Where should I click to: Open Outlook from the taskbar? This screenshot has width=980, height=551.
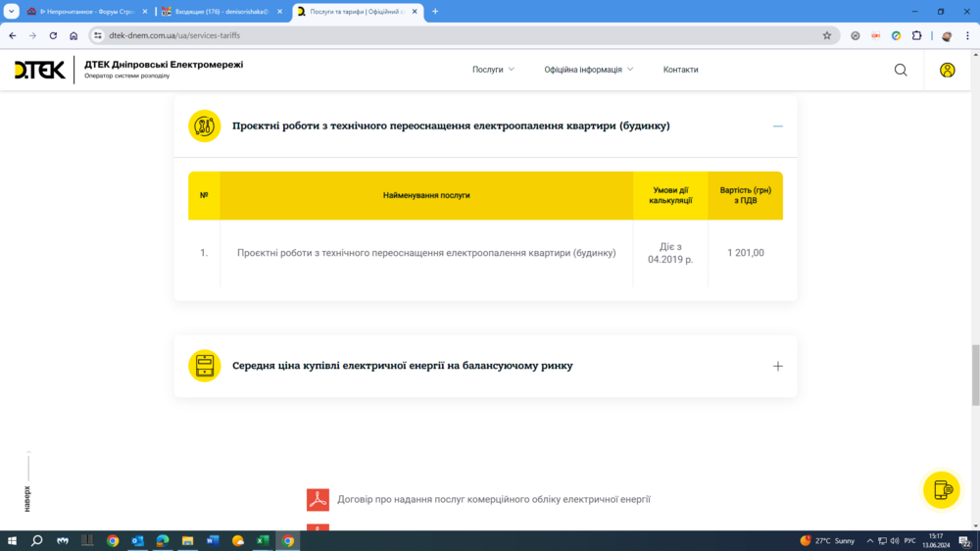pos(137,540)
